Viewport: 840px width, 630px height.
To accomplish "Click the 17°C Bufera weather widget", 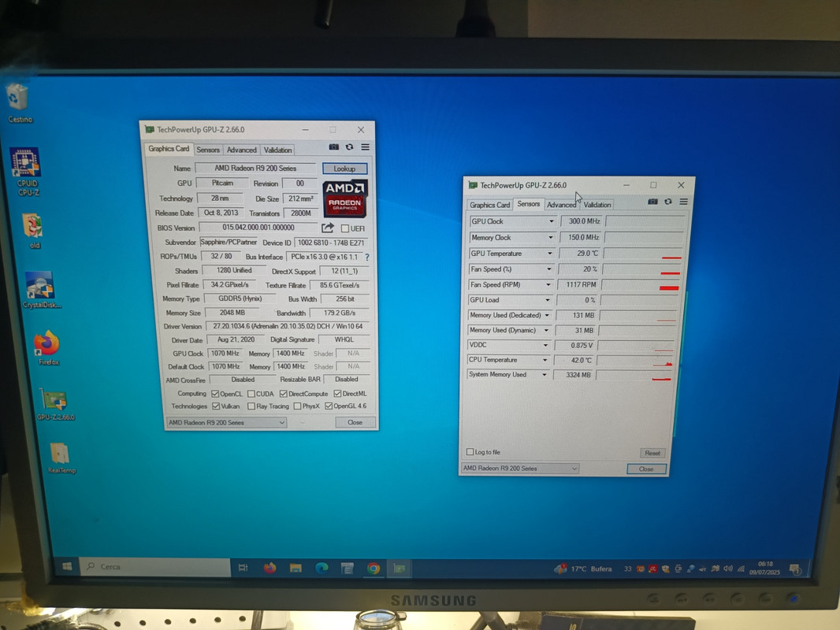I will [x=584, y=569].
